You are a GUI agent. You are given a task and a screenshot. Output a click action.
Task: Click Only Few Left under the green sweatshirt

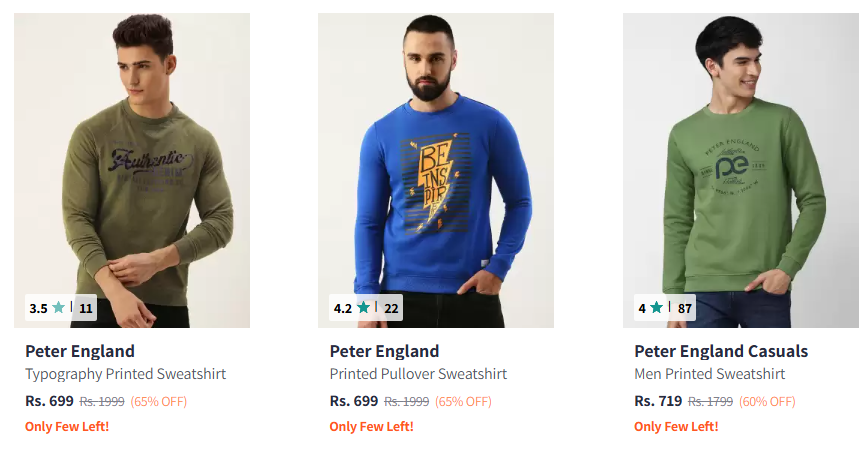[x=676, y=427]
